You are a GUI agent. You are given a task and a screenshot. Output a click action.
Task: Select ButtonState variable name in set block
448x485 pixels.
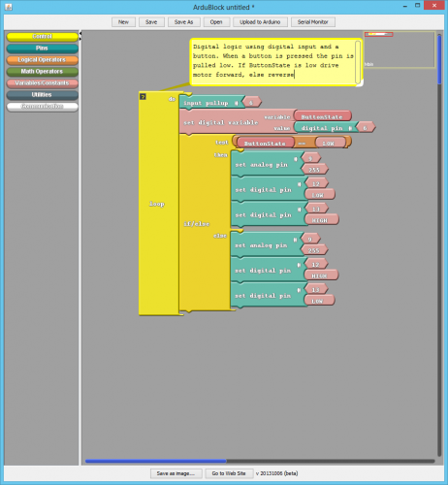(x=322, y=116)
